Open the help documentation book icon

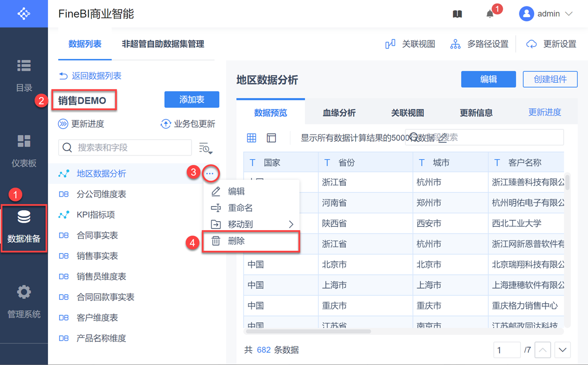click(x=457, y=14)
